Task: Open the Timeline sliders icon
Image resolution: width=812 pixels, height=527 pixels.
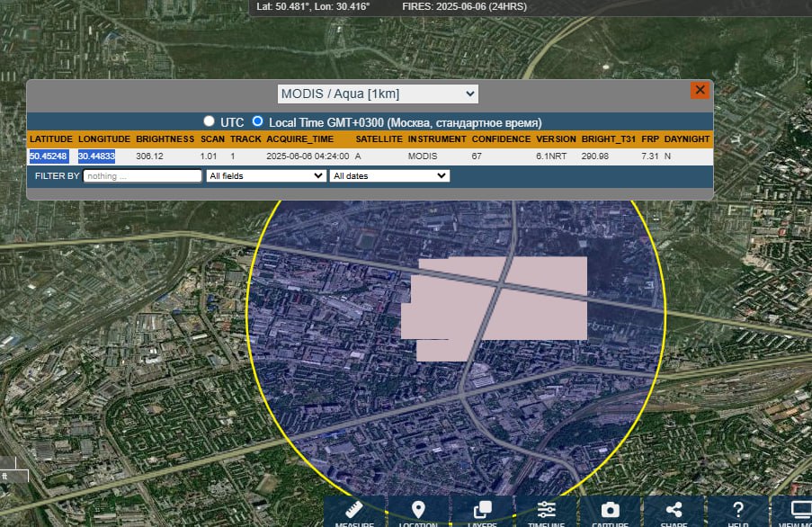Action: (x=546, y=511)
